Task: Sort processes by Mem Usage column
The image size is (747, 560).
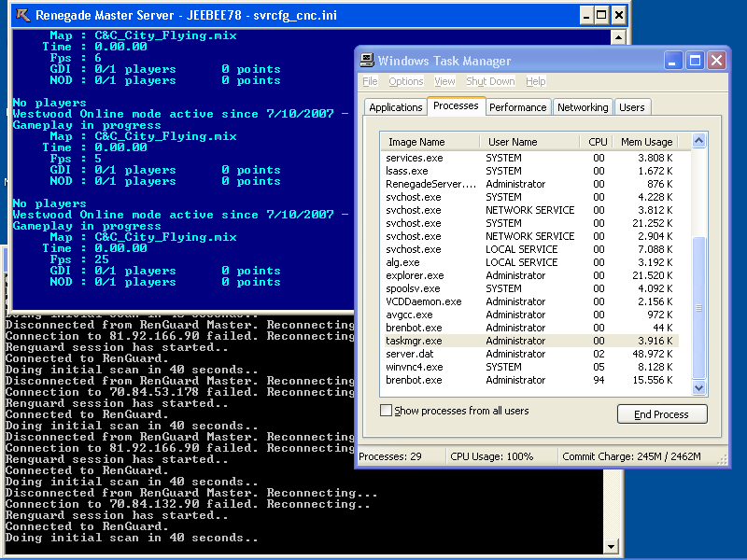Action: coord(646,142)
